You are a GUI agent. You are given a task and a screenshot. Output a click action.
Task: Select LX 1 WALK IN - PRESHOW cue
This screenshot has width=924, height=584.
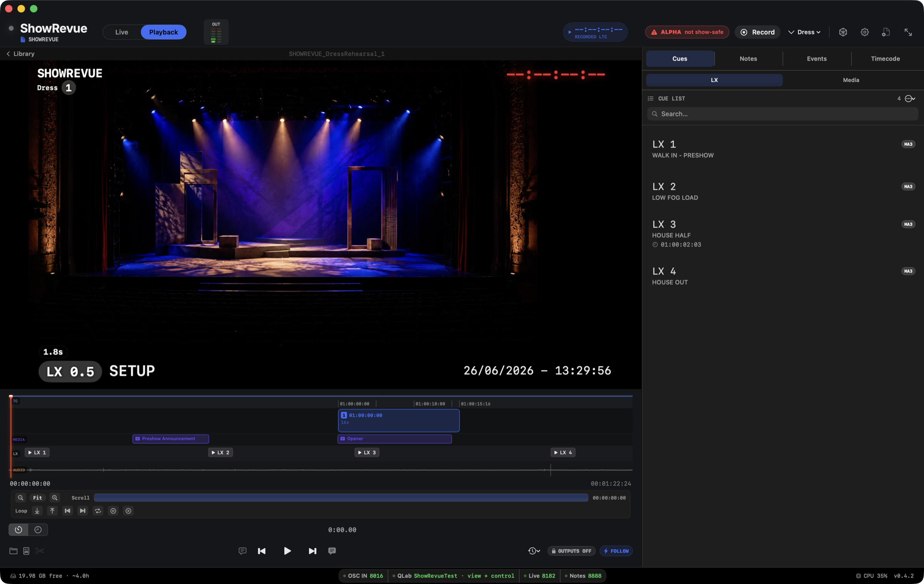click(782, 149)
